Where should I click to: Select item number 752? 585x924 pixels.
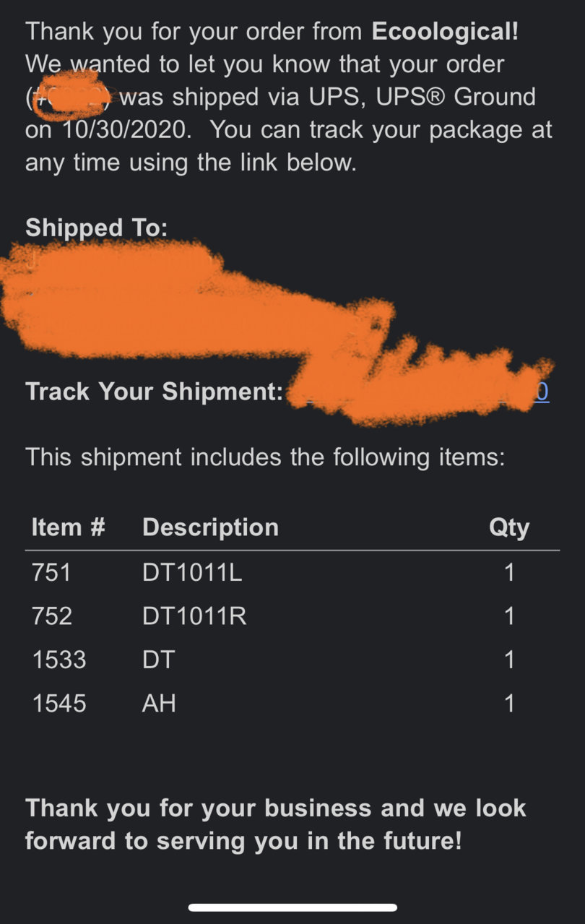click(x=52, y=616)
